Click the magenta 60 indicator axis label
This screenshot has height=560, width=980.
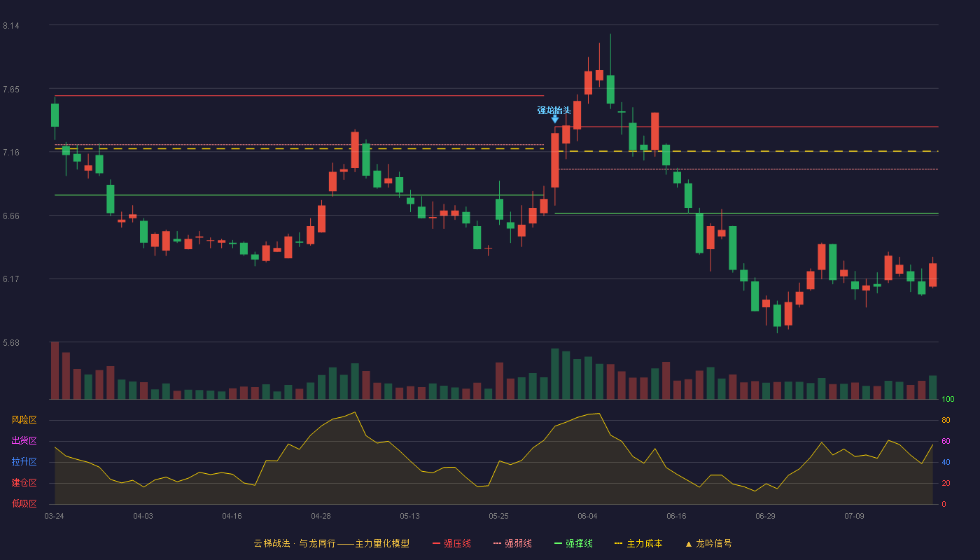pos(945,441)
